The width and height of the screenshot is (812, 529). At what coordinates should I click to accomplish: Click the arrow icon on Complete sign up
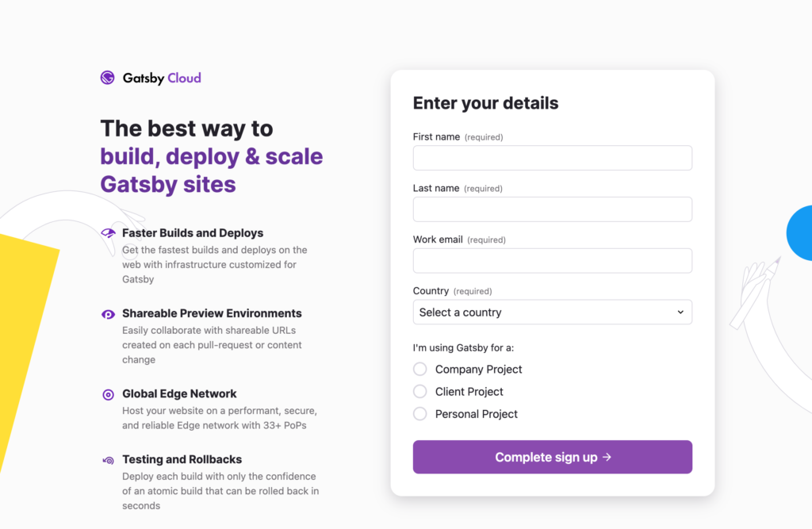click(607, 458)
